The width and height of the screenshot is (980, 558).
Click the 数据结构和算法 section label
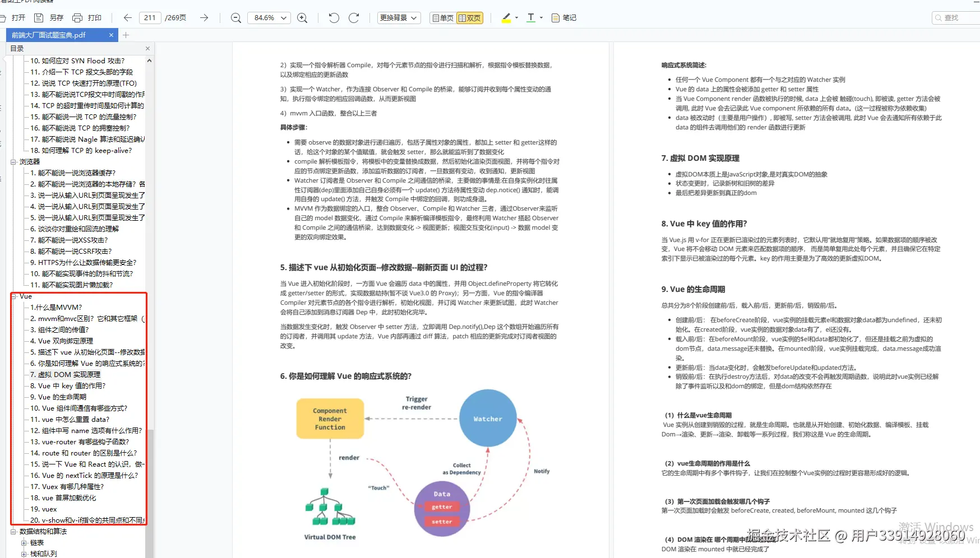[43, 532]
